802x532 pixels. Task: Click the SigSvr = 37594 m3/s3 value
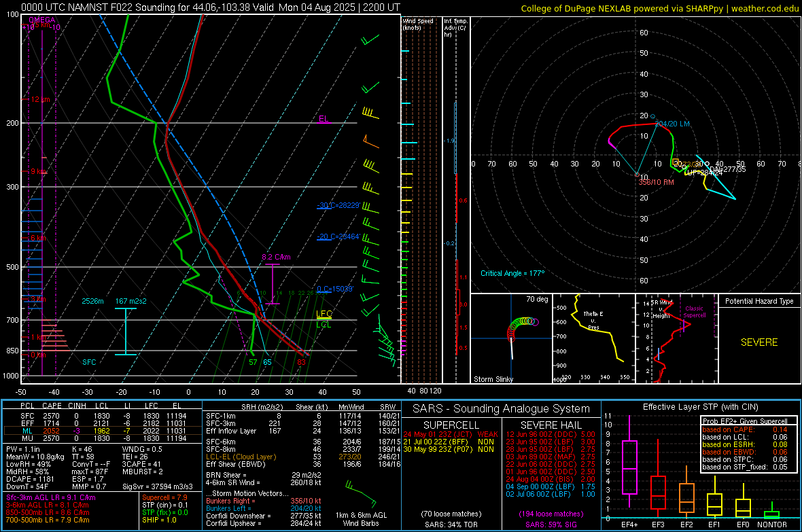click(x=158, y=486)
